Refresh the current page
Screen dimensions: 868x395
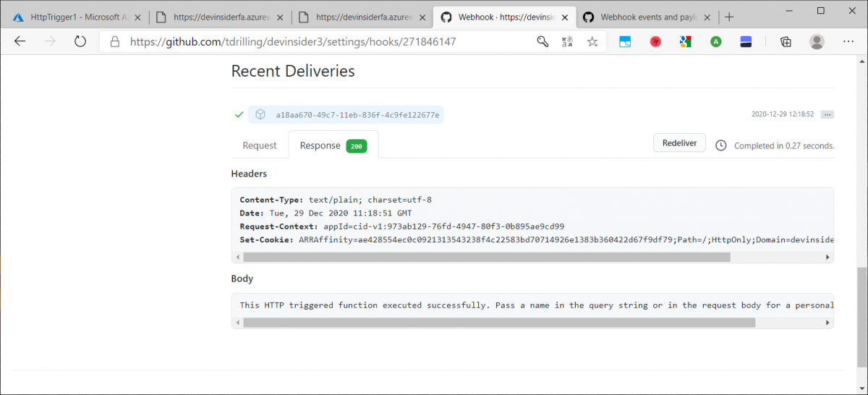[x=80, y=42]
